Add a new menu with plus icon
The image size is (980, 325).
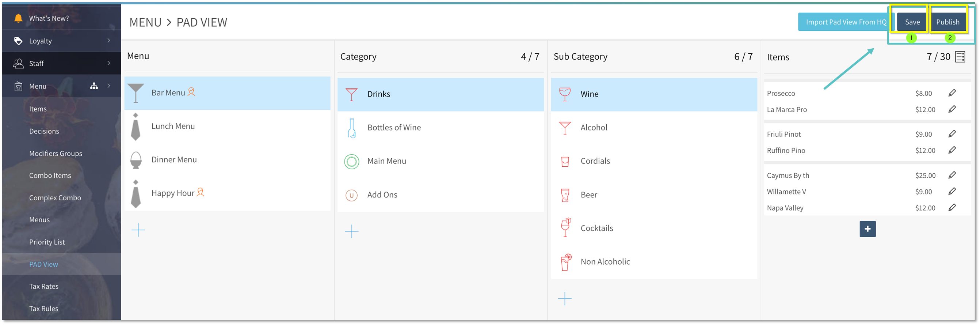[138, 230]
